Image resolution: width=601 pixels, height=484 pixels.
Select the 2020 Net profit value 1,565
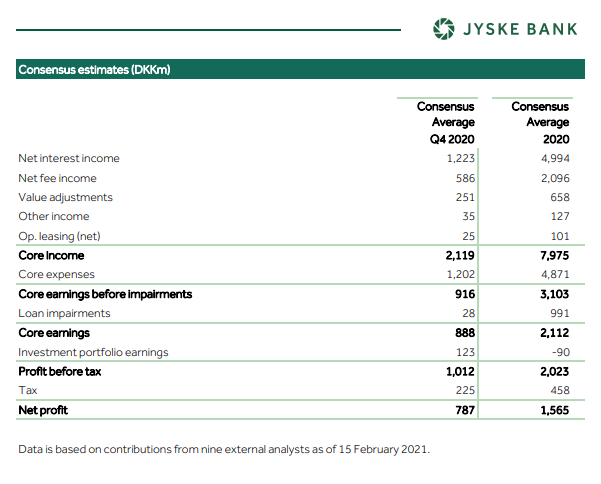(551, 410)
